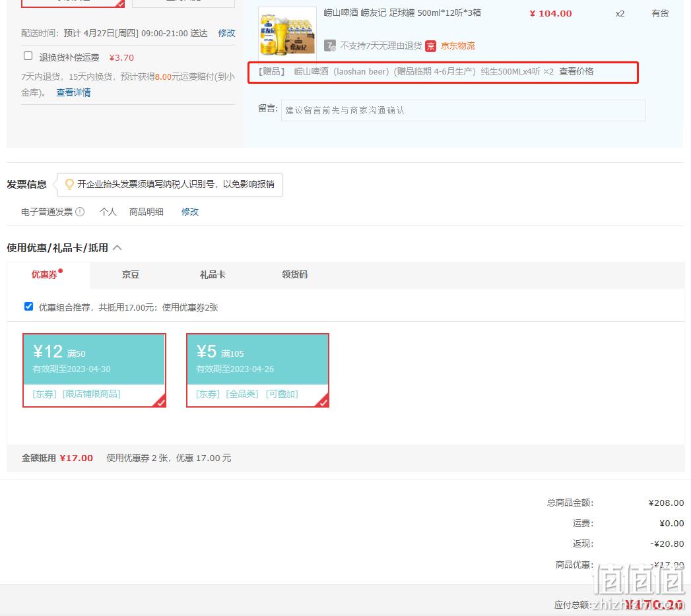Click the 返现 value -¥20.80
The image size is (691, 616).
click(667, 544)
